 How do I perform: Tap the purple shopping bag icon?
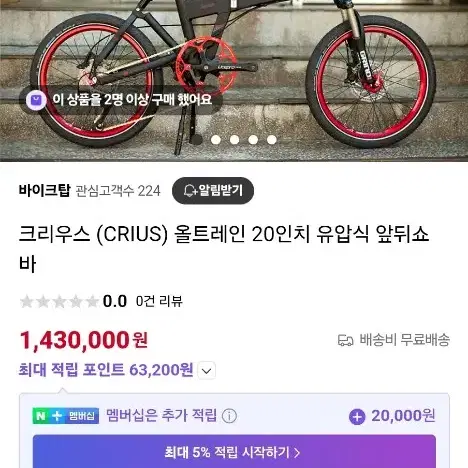click(36, 100)
